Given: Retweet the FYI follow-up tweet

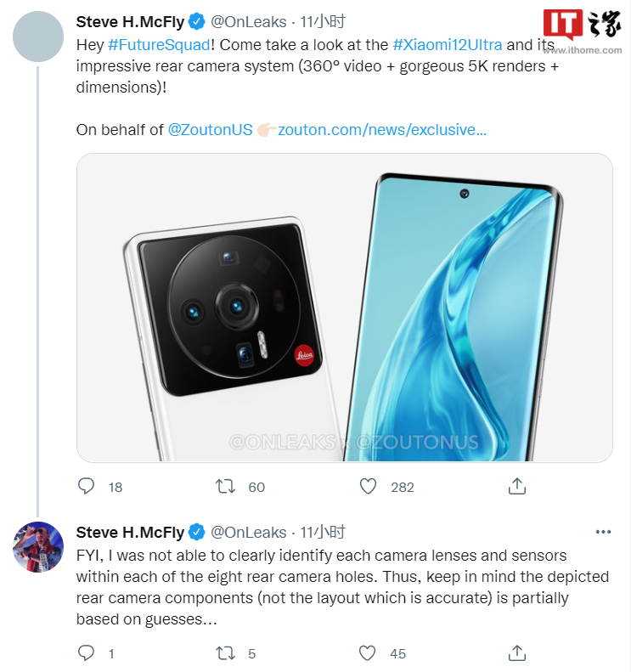Looking at the screenshot, I should 225,653.
